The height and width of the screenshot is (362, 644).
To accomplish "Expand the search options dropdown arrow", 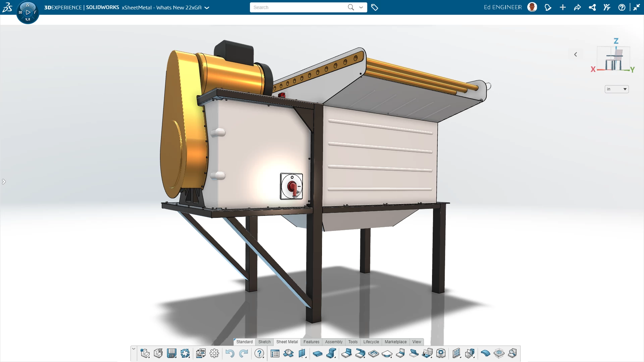I will [361, 7].
